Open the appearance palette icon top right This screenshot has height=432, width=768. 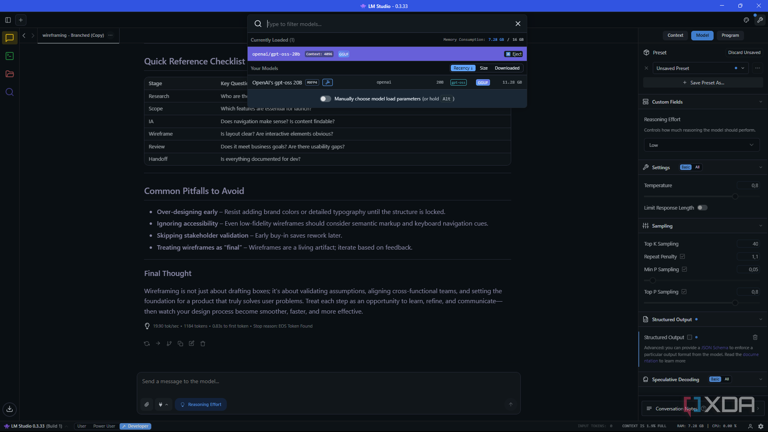tap(746, 20)
